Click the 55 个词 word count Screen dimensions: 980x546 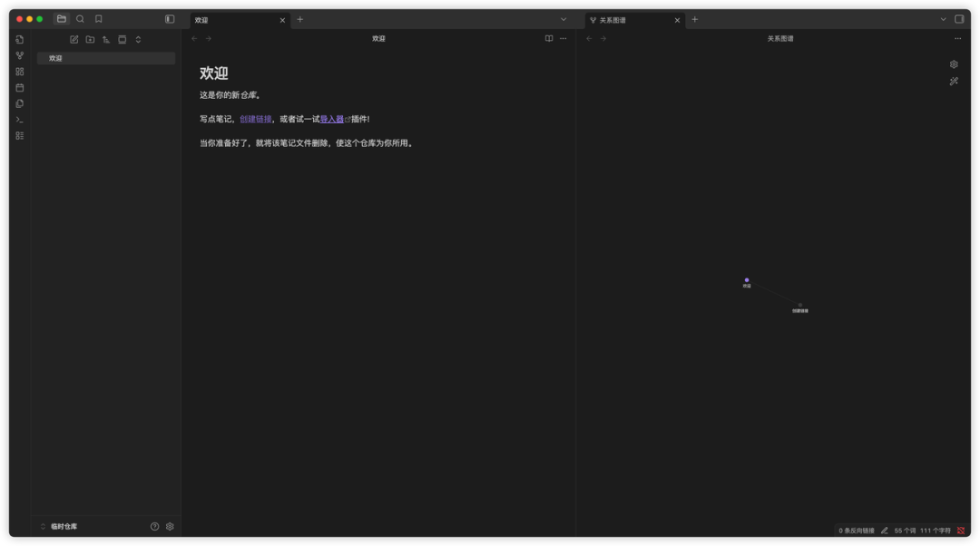905,531
